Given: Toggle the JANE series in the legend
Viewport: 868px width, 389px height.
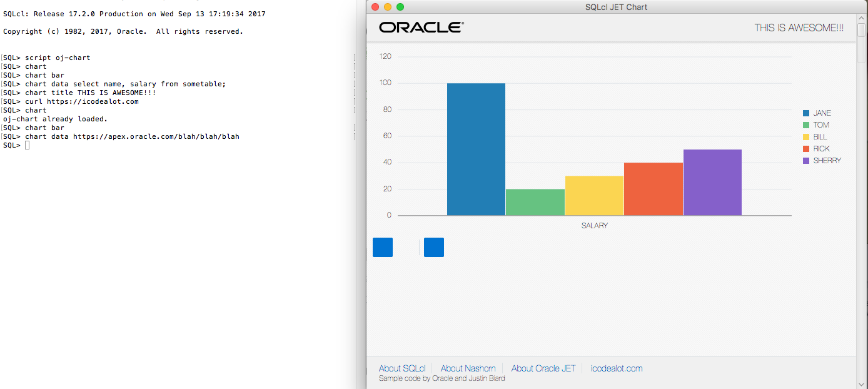Looking at the screenshot, I should [819, 113].
